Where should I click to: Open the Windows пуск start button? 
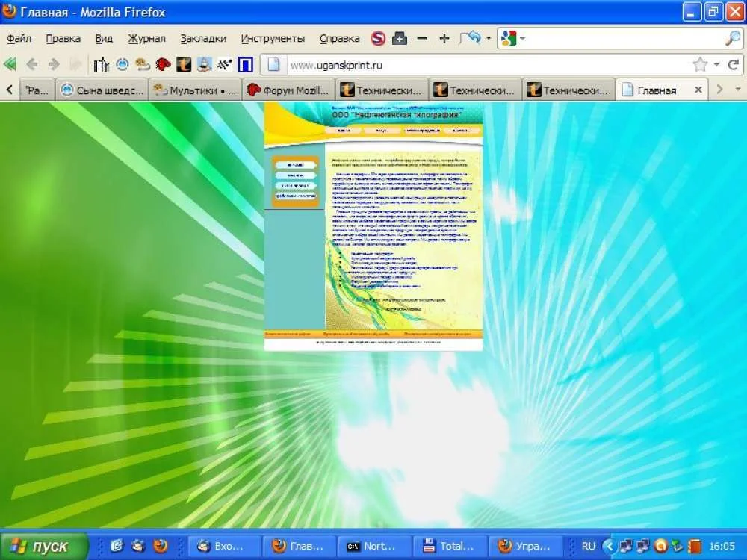tap(44, 546)
